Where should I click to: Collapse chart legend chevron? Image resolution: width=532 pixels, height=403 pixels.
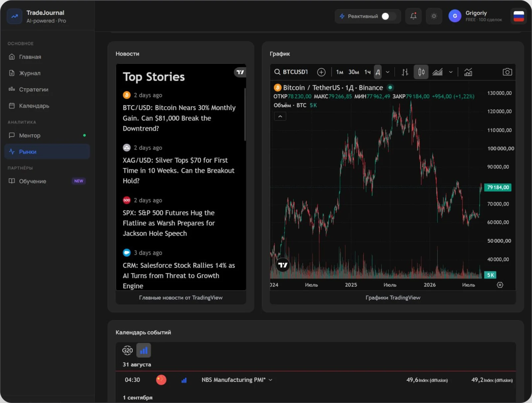click(280, 116)
